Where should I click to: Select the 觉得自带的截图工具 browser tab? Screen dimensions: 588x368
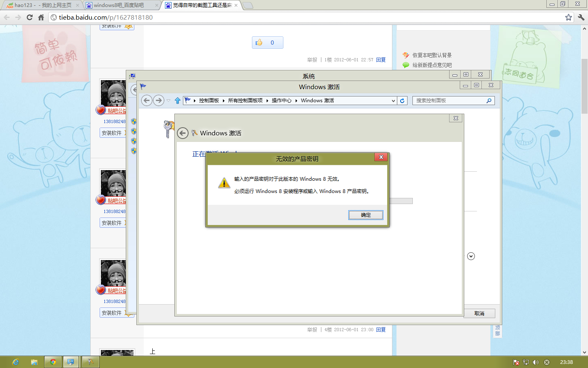[201, 5]
